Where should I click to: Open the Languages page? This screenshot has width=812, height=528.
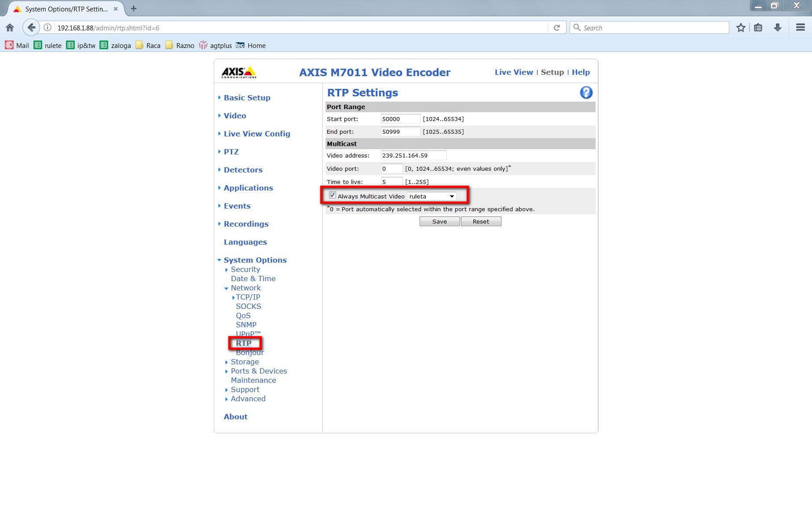245,242
